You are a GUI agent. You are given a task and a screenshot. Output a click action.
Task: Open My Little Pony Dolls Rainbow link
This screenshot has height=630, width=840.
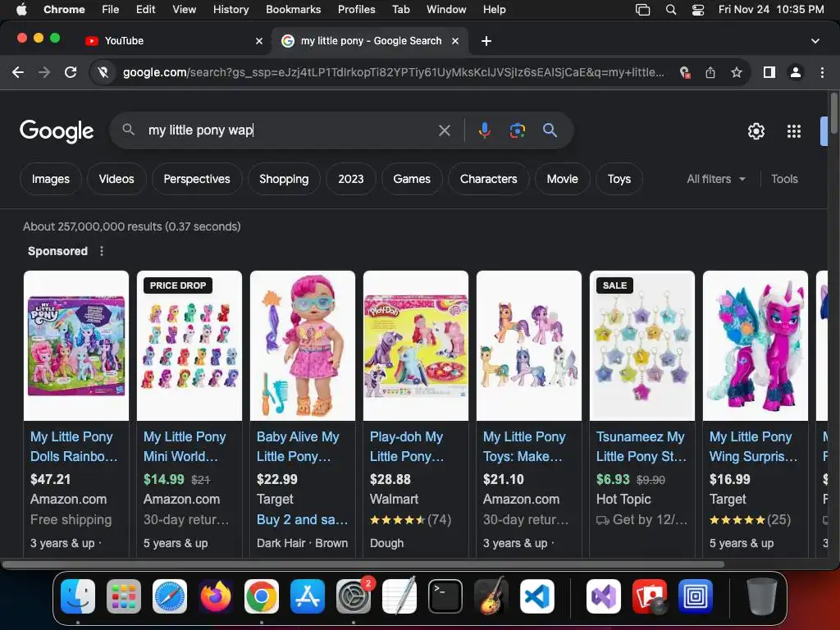(x=74, y=446)
